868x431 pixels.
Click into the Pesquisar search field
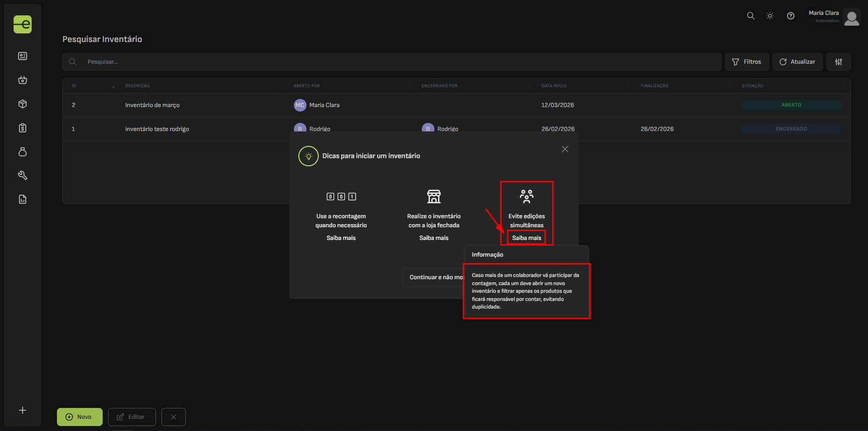tap(398, 62)
